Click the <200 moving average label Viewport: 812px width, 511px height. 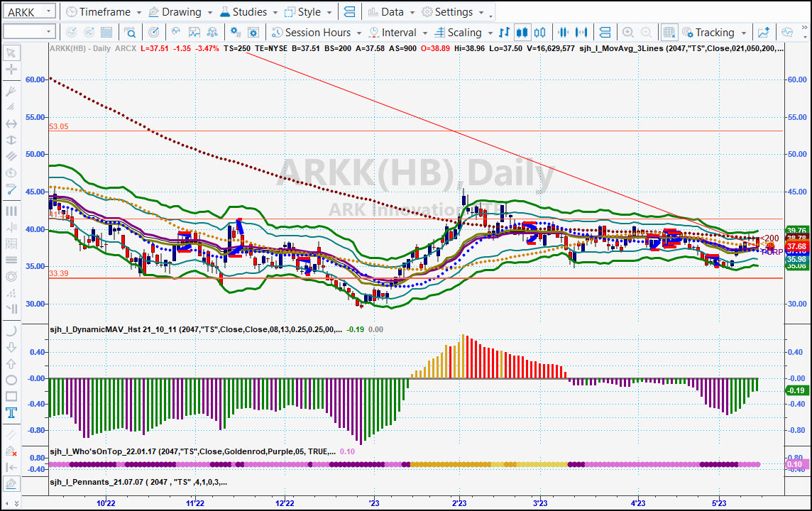coord(769,238)
